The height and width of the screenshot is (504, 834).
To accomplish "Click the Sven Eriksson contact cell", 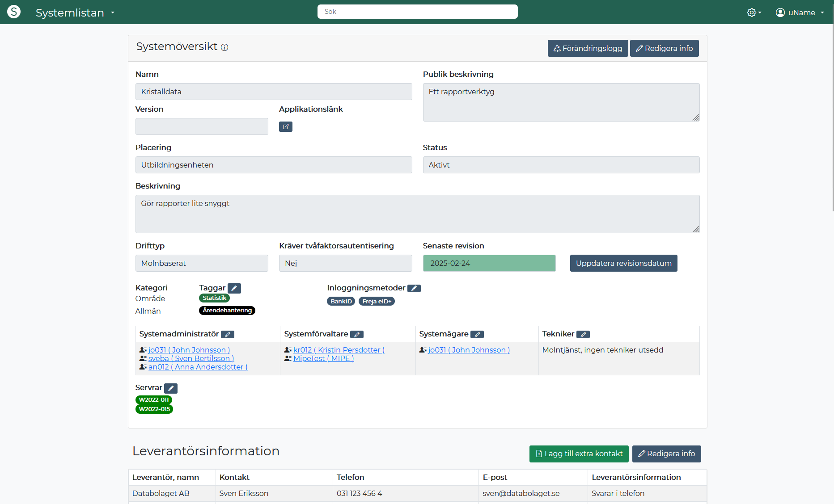I will pyautogui.click(x=274, y=493).
